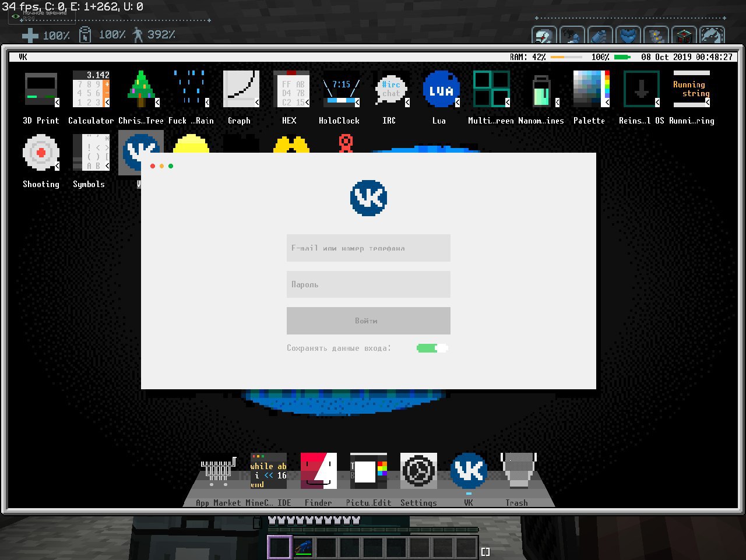Toggle the save login data switch

pyautogui.click(x=432, y=348)
